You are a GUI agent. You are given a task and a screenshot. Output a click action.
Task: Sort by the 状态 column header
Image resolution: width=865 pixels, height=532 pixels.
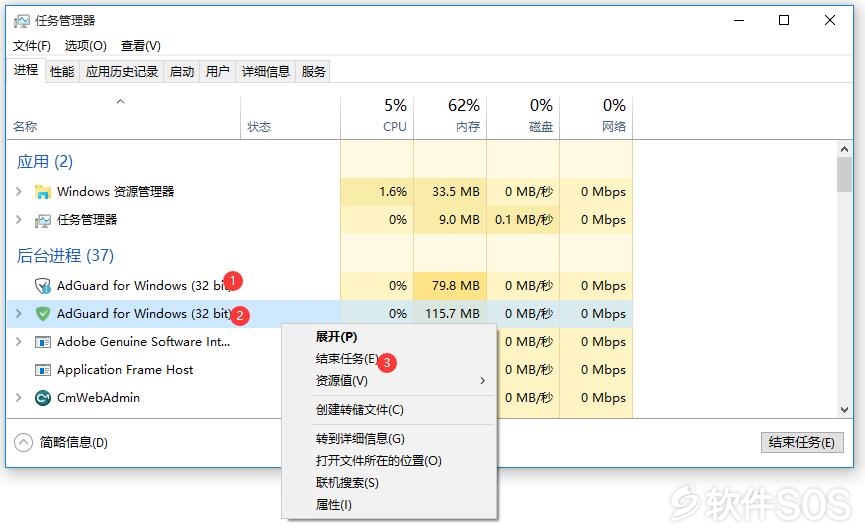click(290, 116)
